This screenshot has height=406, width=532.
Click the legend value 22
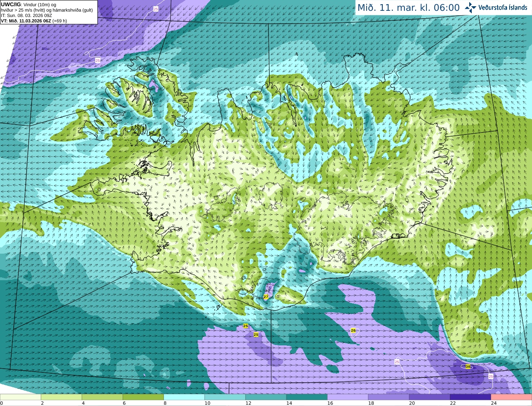click(453, 403)
